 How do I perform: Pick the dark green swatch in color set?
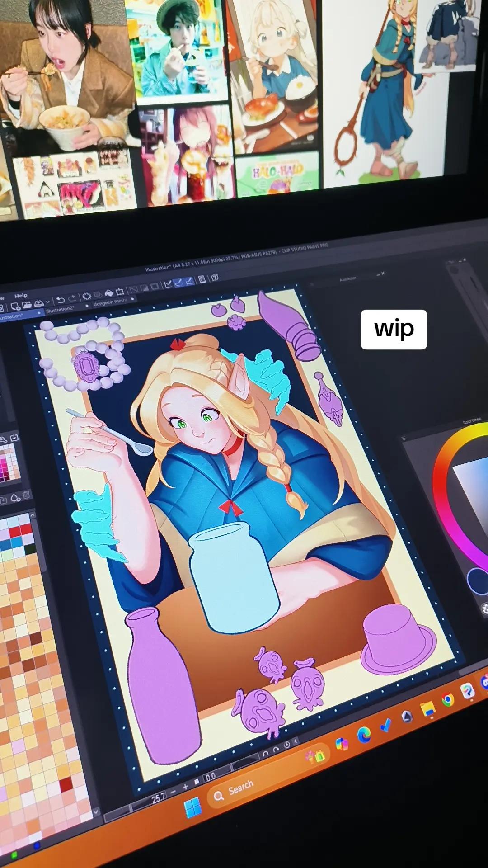30,548
